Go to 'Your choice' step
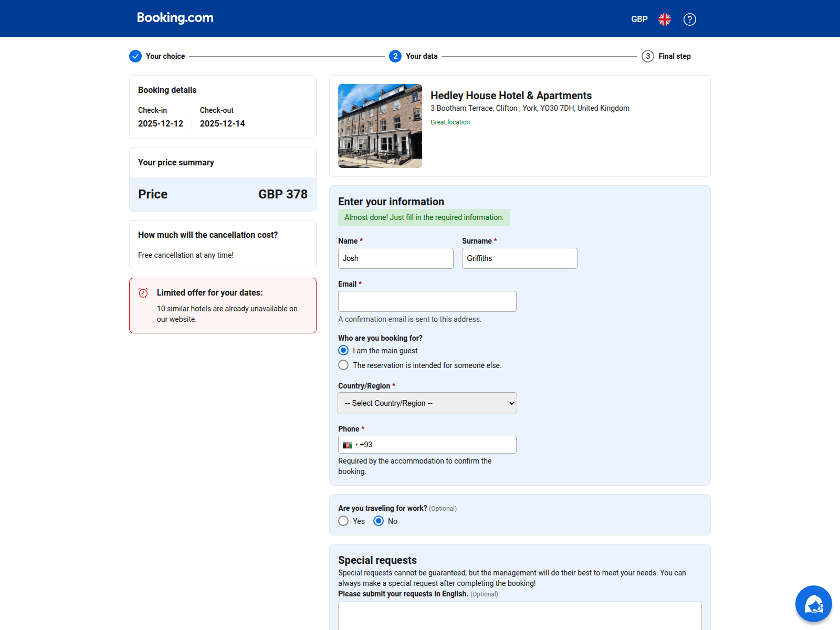This screenshot has width=840, height=630. pyautogui.click(x=165, y=56)
